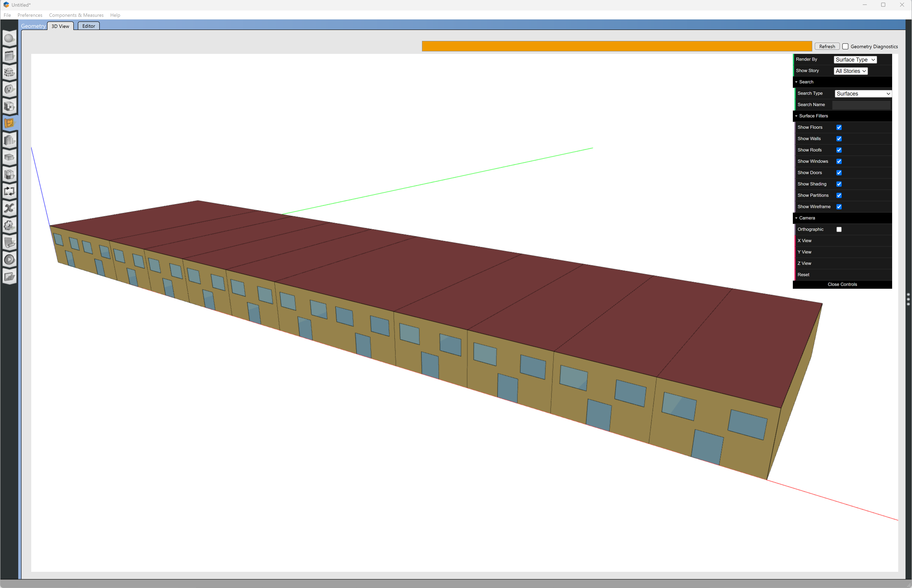Viewport: 912px width, 588px height.
Task: Open the Site tab globe icon
Action: (9, 38)
